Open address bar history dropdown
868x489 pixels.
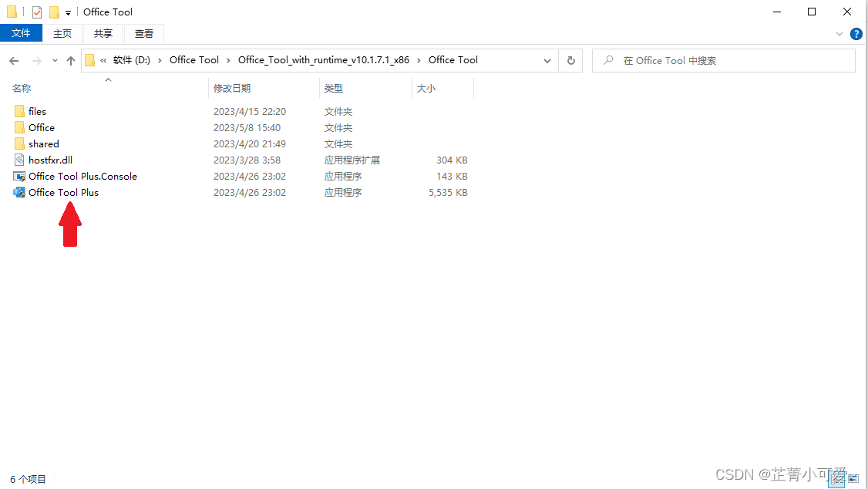[x=547, y=61]
